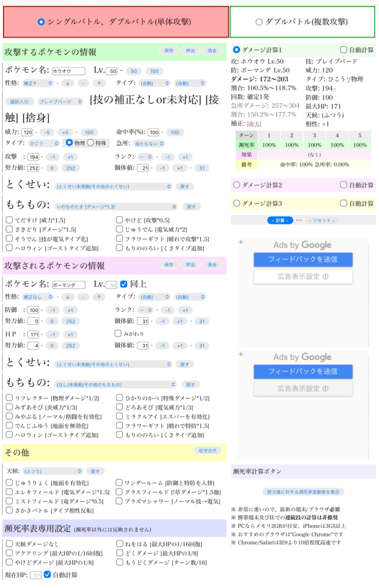
Task: Toggle the さかさバトル [タイプ相性反転] checkbox
Action: [9, 510]
